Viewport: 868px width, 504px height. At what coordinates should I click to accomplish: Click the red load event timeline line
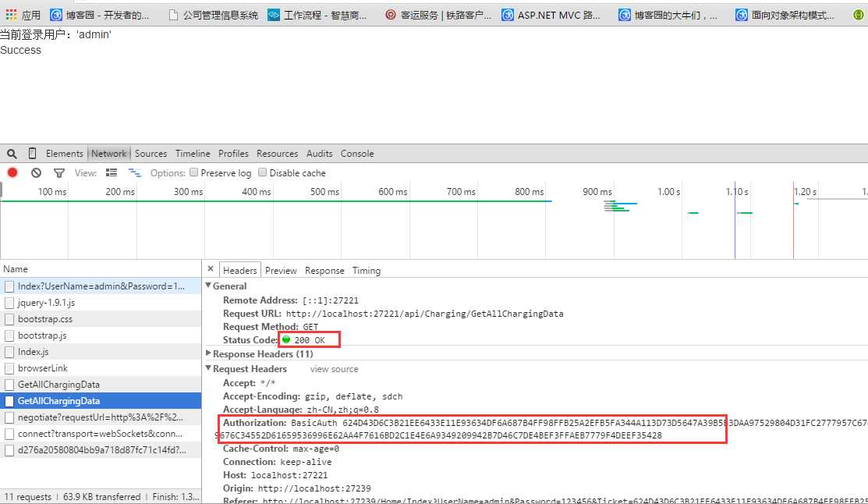(793, 222)
